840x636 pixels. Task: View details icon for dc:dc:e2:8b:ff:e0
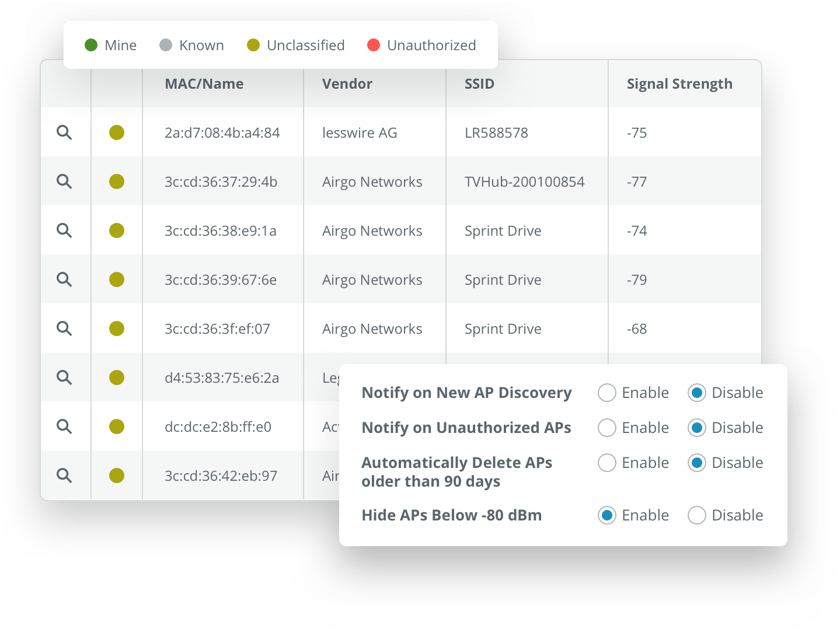pyautogui.click(x=64, y=427)
